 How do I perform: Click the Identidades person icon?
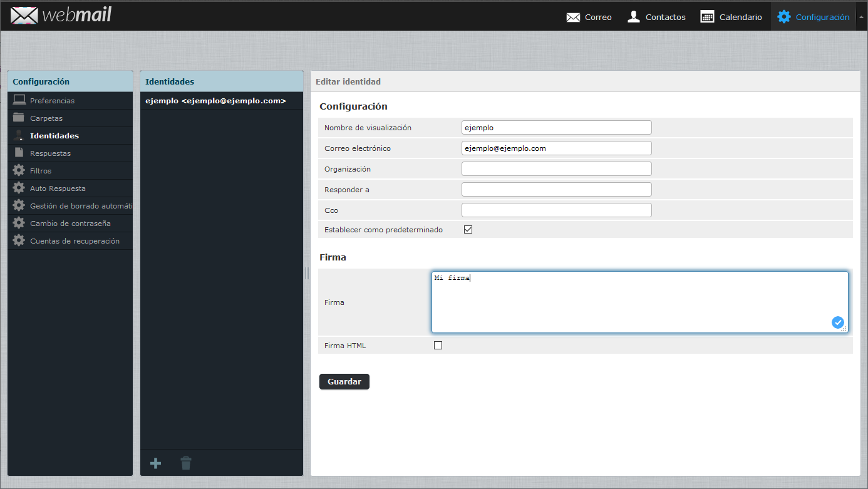click(x=19, y=135)
